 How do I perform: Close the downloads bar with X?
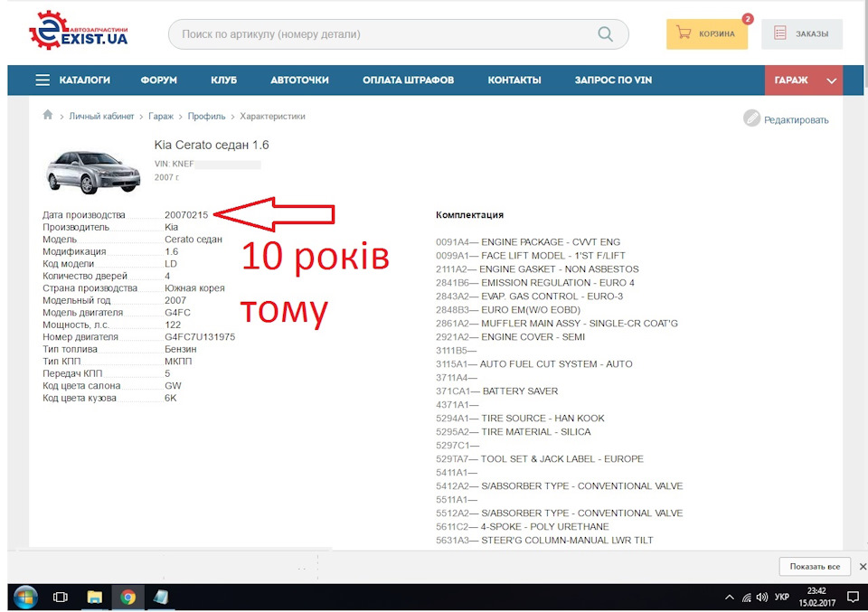[863, 567]
